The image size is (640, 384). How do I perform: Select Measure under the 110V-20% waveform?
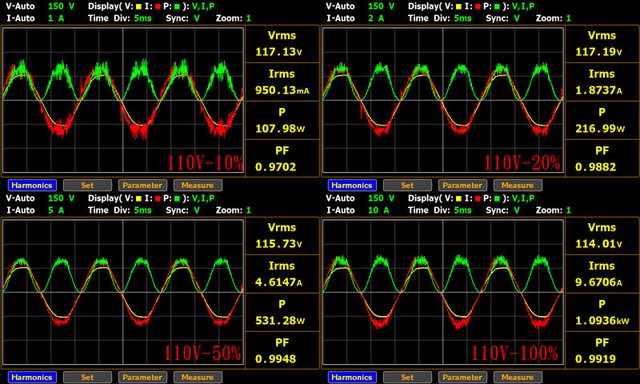coord(518,185)
